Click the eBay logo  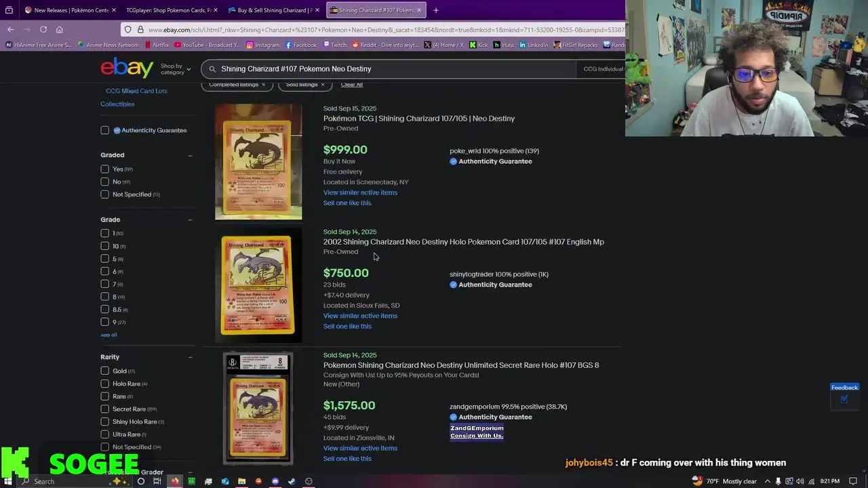coord(127,68)
